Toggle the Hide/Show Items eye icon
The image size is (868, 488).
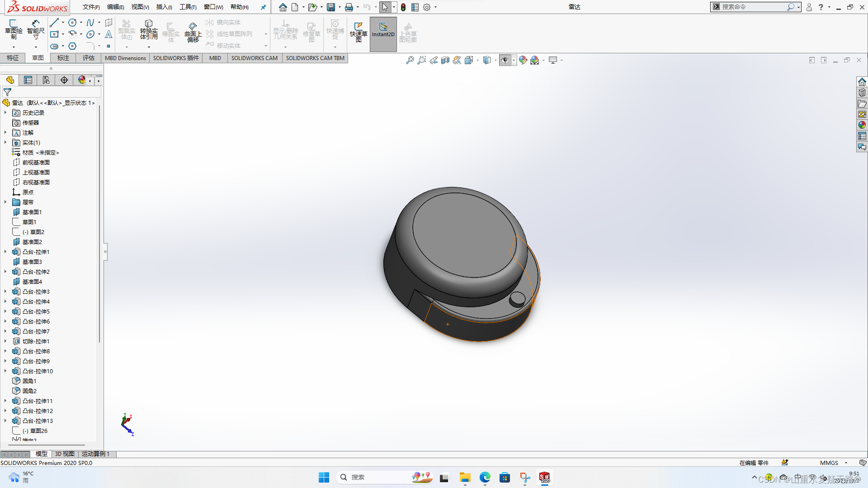[x=505, y=60]
